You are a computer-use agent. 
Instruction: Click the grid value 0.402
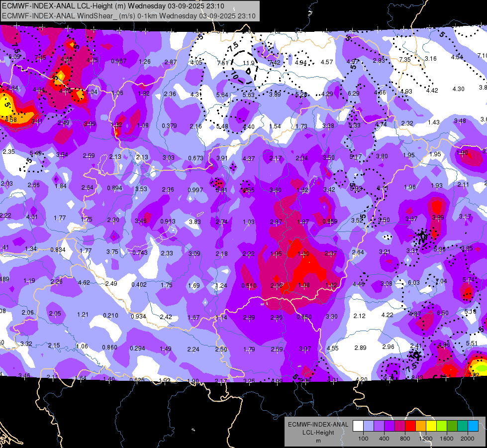coord(139,284)
